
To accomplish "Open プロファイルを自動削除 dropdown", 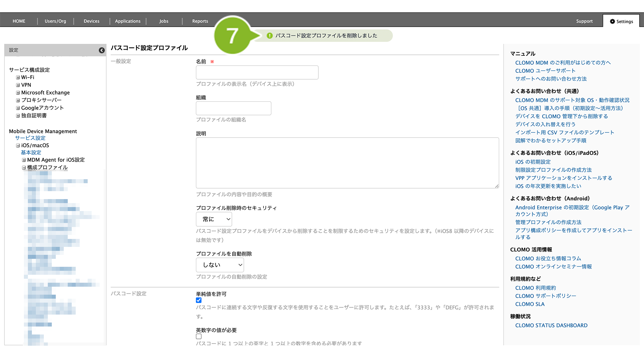I will tap(220, 265).
